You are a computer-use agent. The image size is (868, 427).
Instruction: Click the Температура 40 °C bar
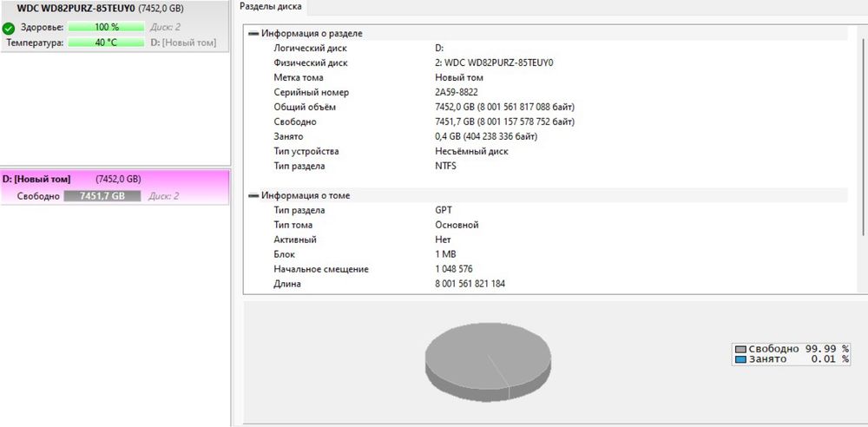pyautogui.click(x=106, y=42)
